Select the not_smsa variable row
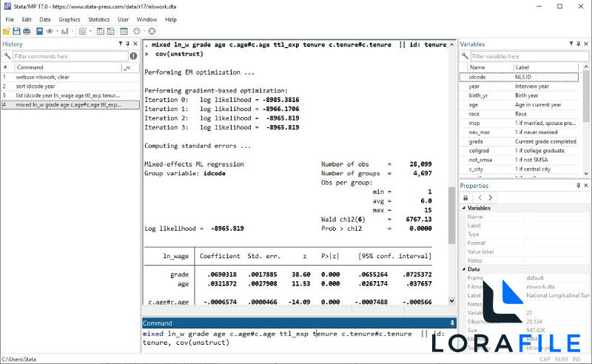Viewport: 592px width, 364px height. pos(519,160)
